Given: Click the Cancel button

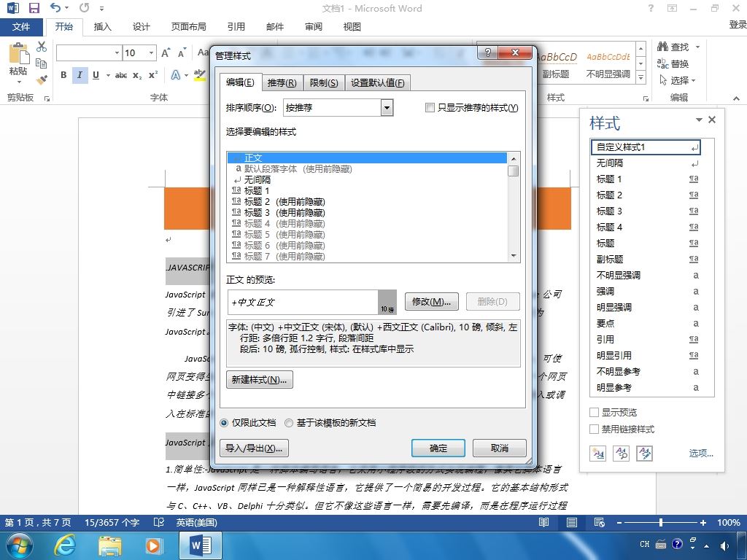Looking at the screenshot, I should click(x=499, y=448).
